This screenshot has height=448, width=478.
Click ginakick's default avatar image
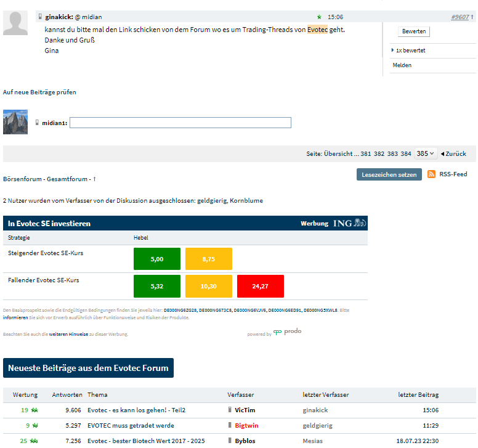[15, 23]
